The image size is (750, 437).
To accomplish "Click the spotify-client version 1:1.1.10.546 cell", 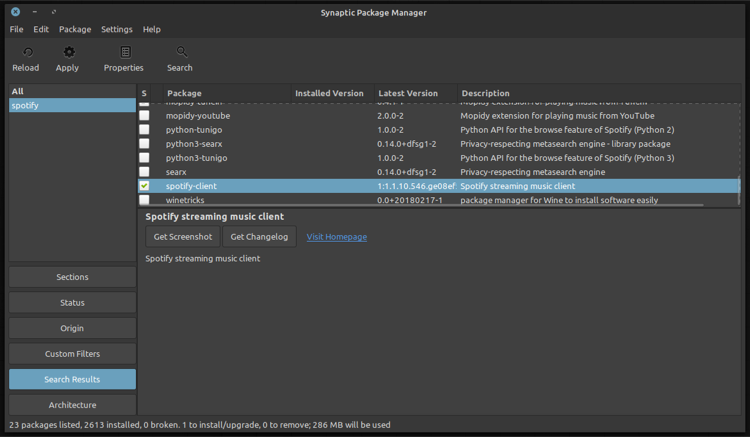I will pyautogui.click(x=416, y=186).
